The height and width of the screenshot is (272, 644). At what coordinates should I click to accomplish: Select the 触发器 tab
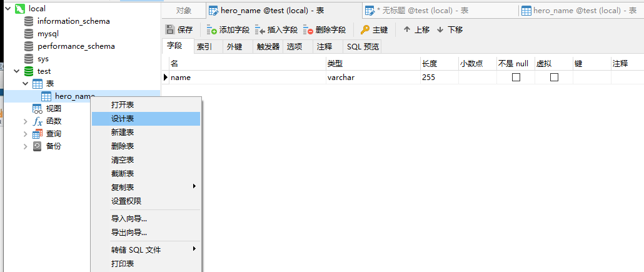point(268,46)
